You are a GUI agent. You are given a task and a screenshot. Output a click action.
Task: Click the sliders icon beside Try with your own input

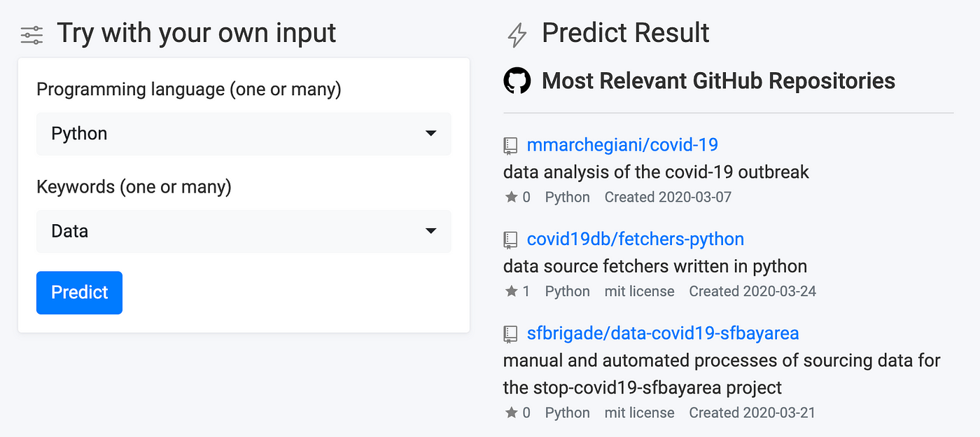point(31,35)
